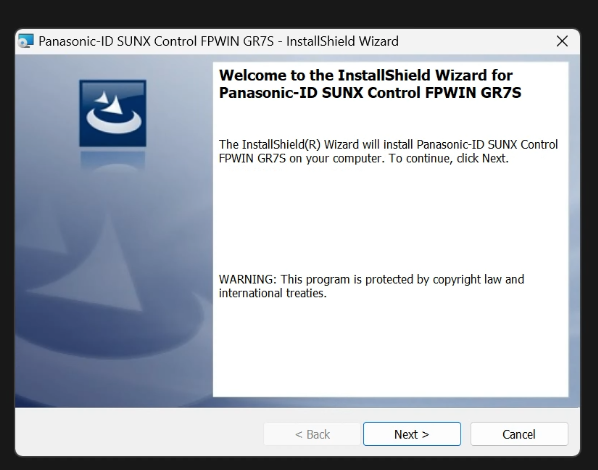Click the words "To continue, click Next."
This screenshot has height=470, width=598.
pyautogui.click(x=448, y=158)
